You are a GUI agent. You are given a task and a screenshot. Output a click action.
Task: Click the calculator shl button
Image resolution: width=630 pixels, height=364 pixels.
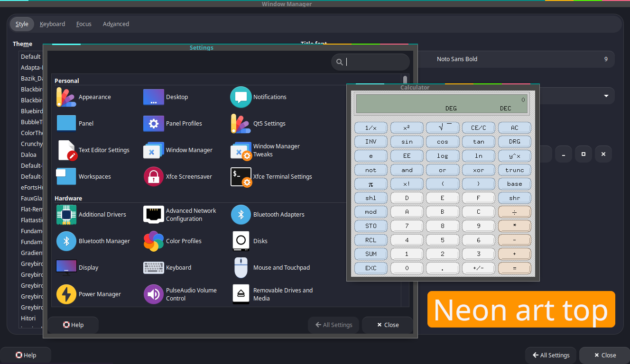[x=371, y=198]
